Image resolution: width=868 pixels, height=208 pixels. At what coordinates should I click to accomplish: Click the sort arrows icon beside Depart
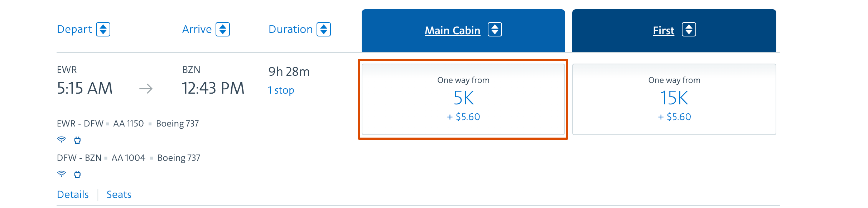103,29
